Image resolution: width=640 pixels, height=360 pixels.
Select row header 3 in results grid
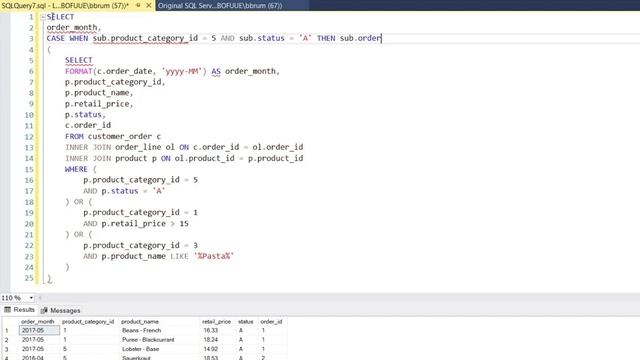[9, 349]
